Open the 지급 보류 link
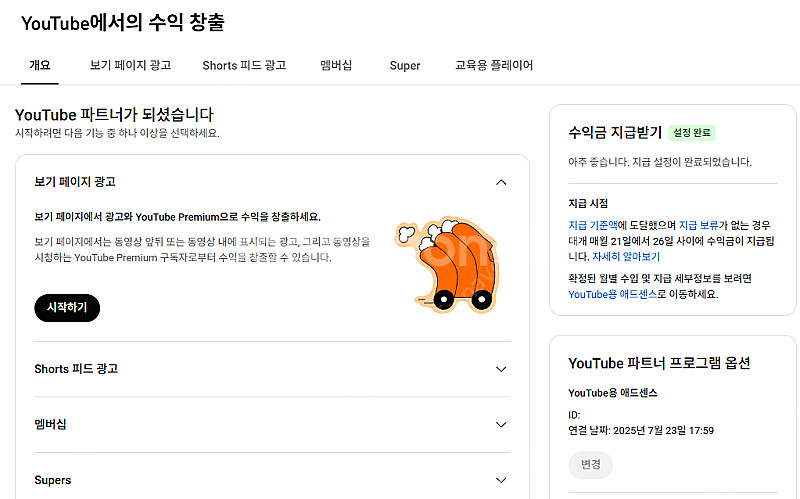This screenshot has height=499, width=800. coord(698,225)
